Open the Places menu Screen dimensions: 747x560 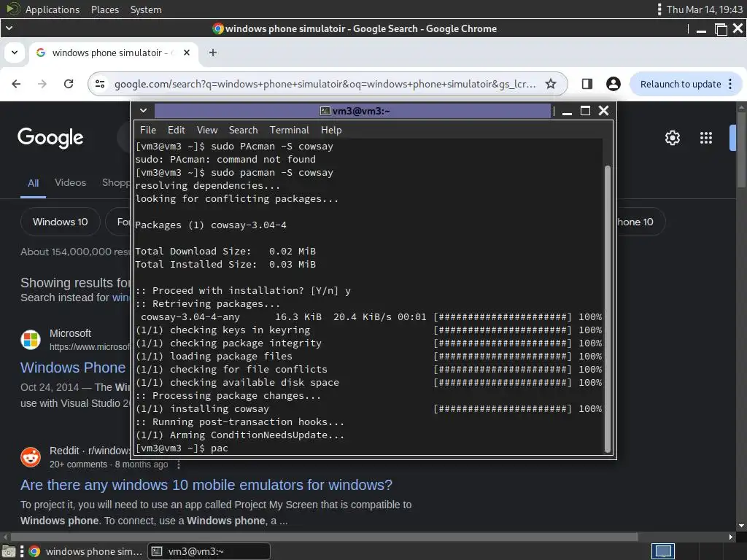click(x=105, y=9)
